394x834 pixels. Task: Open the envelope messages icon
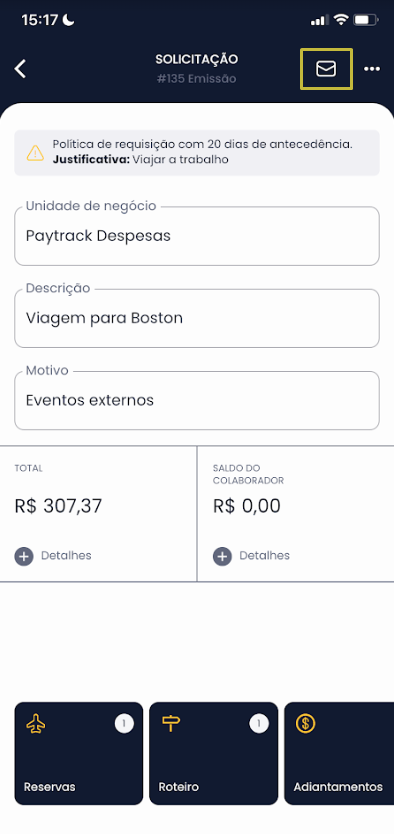click(x=326, y=69)
